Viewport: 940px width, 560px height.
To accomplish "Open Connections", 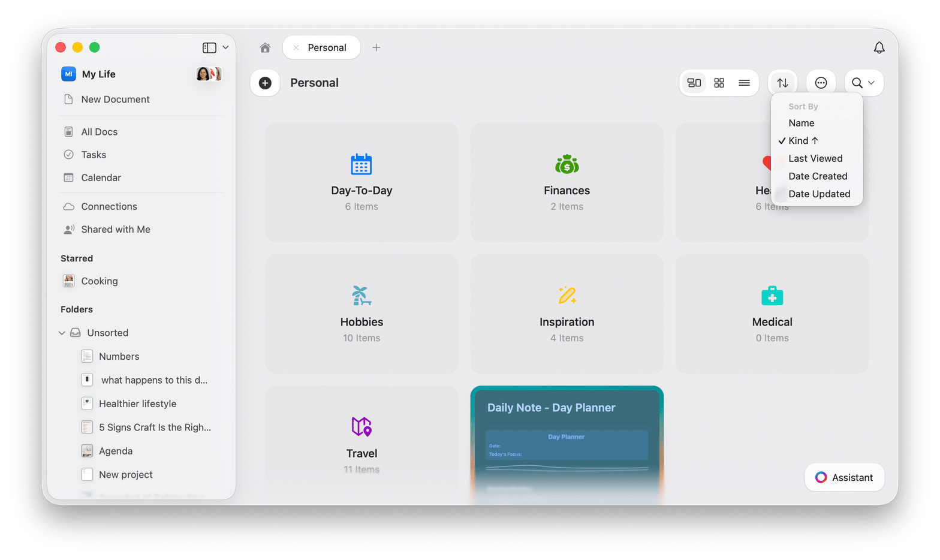I will pos(109,206).
